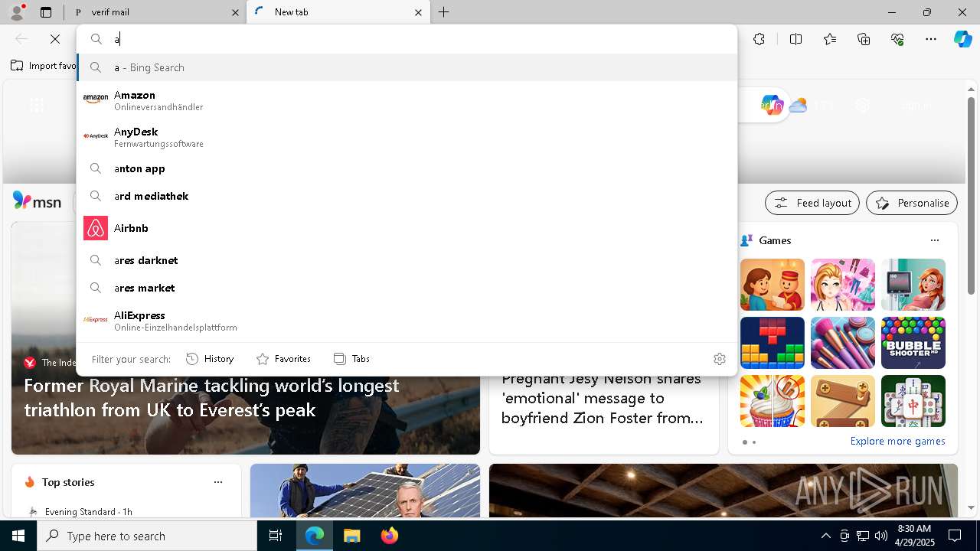Stop page loading with X button
The image size is (980, 551).
(x=55, y=39)
